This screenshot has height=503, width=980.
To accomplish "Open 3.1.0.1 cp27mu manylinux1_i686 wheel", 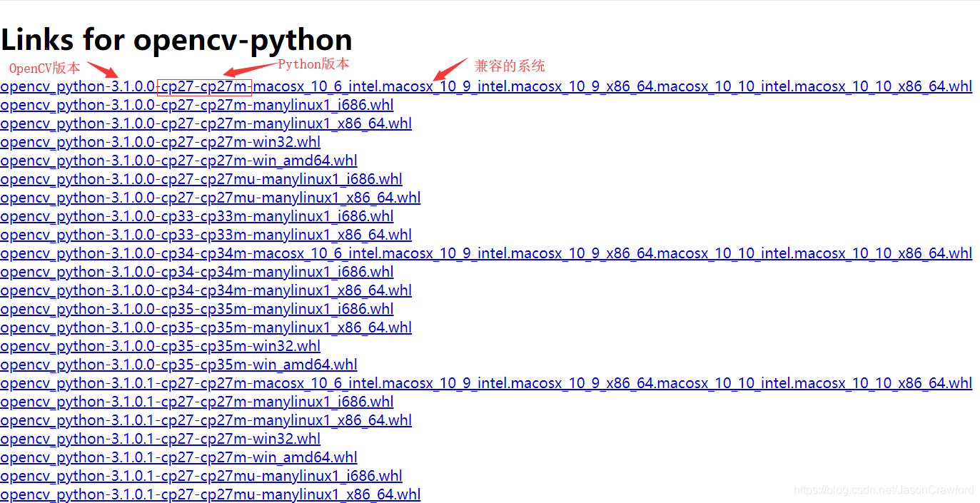I will tap(201, 476).
